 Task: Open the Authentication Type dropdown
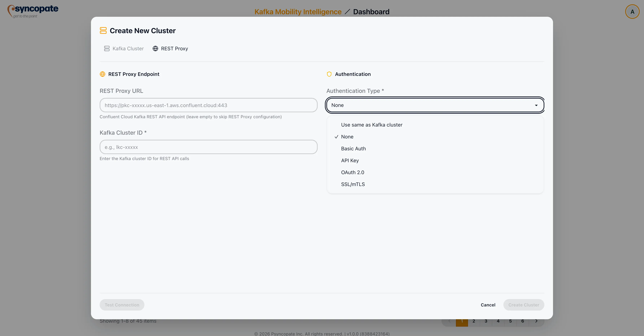[x=435, y=105]
